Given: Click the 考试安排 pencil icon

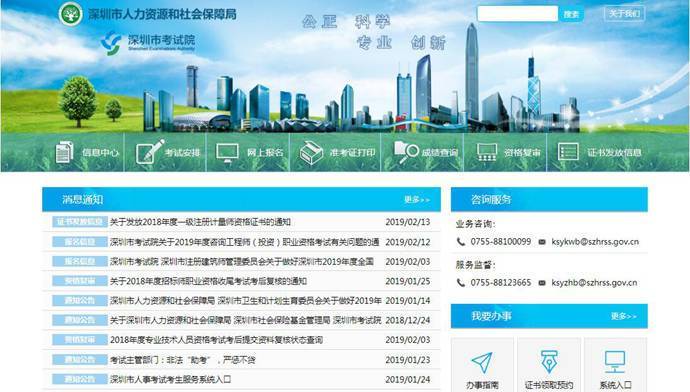Looking at the screenshot, I should [x=150, y=152].
